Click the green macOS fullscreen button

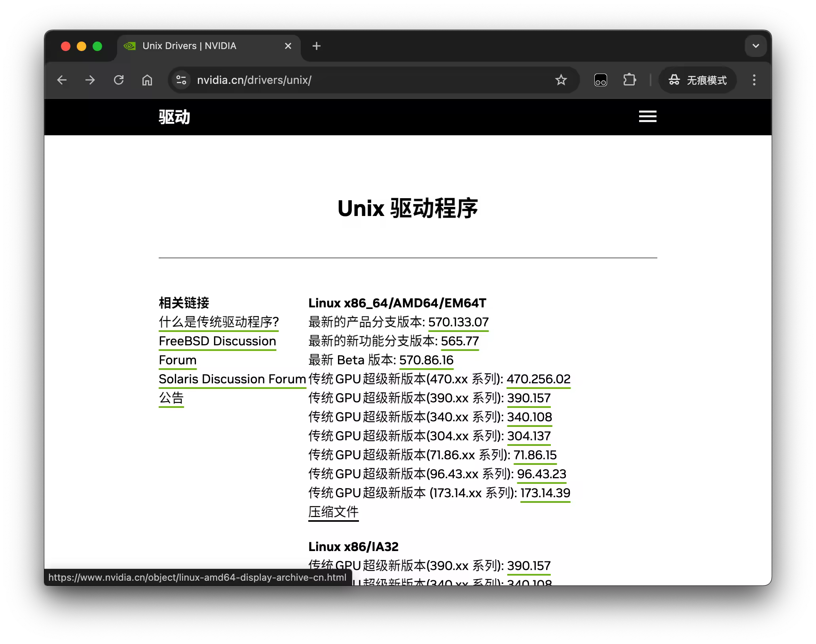point(97,46)
